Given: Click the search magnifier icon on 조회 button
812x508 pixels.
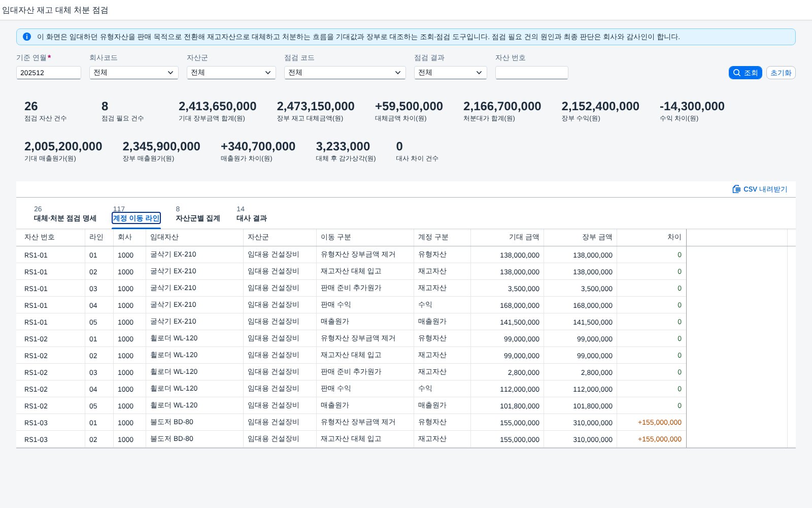Looking at the screenshot, I should (x=737, y=73).
